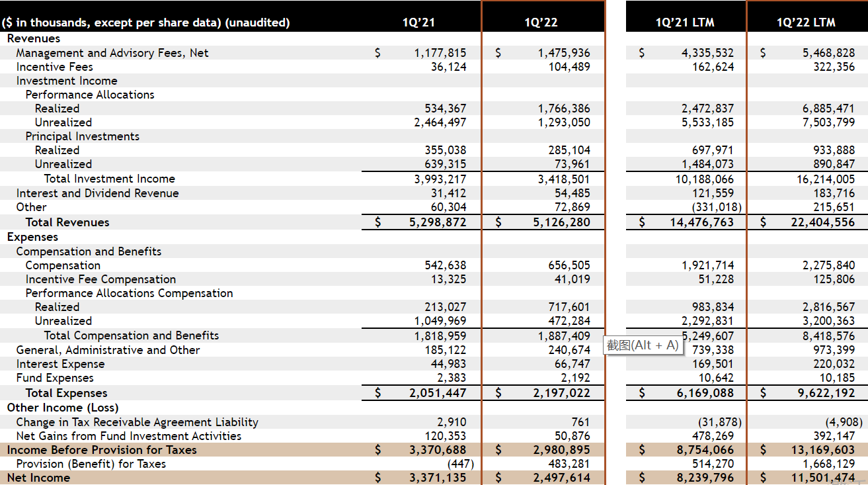Viewport: 868px width, 485px height.
Task: Click the 'Management and Advisory Fees, Net' row label
Action: click(x=112, y=53)
